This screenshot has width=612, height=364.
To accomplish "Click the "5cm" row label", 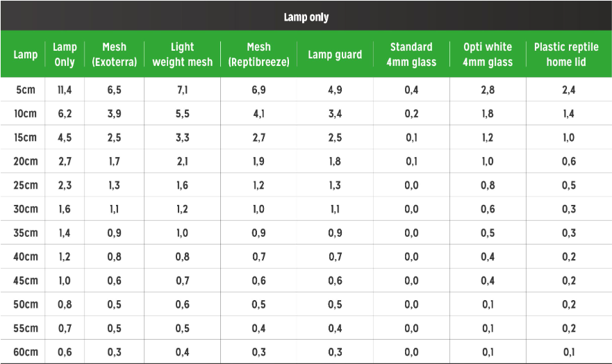I will click(x=26, y=90).
